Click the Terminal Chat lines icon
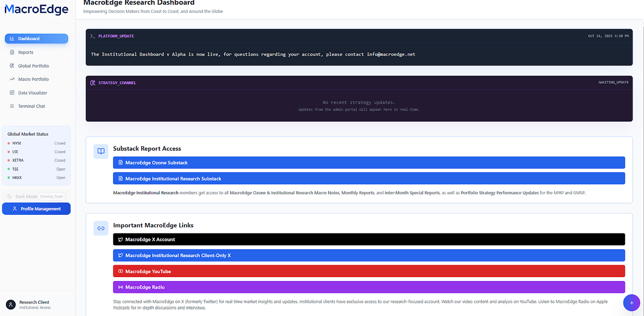Screen dimensions: 644x316 tap(12, 106)
